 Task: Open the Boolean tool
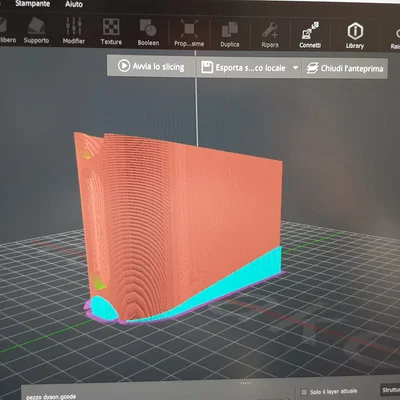pyautogui.click(x=148, y=32)
